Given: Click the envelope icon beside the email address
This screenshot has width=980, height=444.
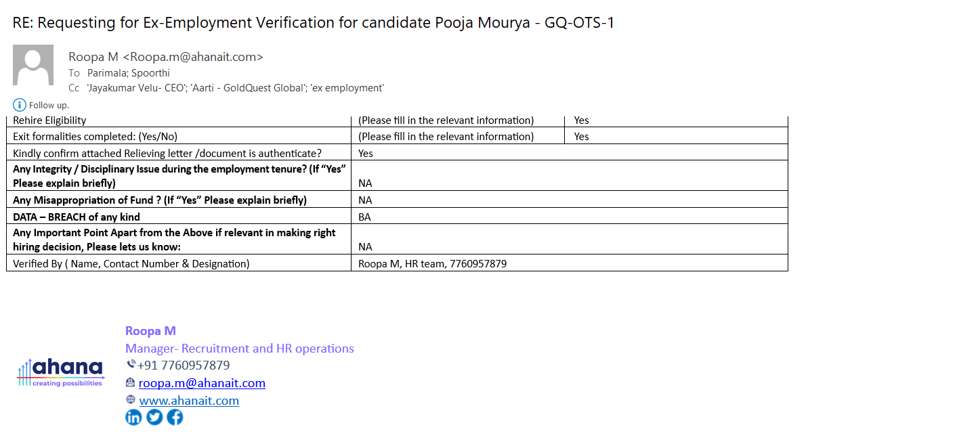Looking at the screenshot, I should pos(131,382).
